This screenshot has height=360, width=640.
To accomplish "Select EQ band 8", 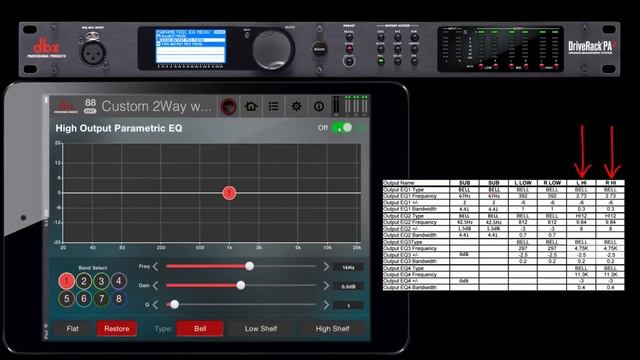I will (119, 298).
